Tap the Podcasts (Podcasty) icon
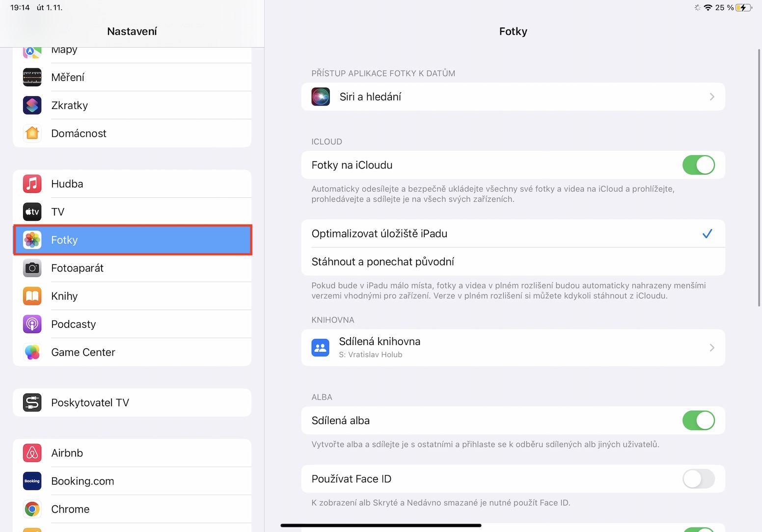Screen dimensions: 762x532 pos(32,324)
